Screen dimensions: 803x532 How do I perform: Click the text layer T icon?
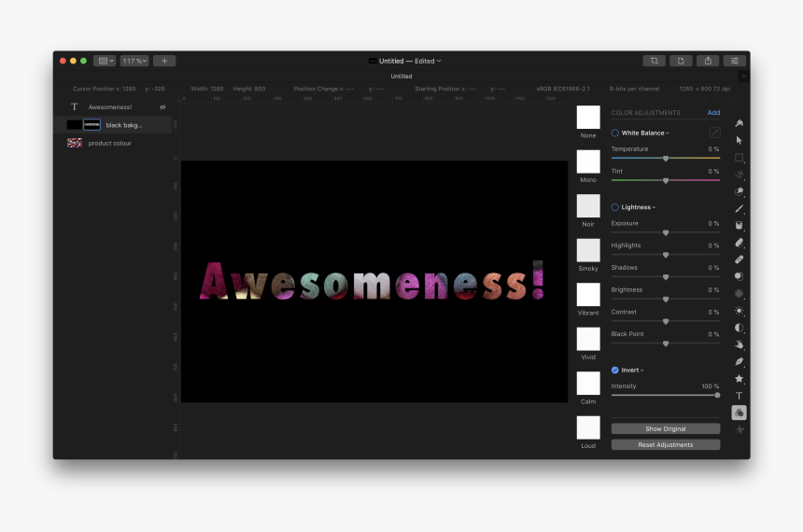pyautogui.click(x=75, y=106)
